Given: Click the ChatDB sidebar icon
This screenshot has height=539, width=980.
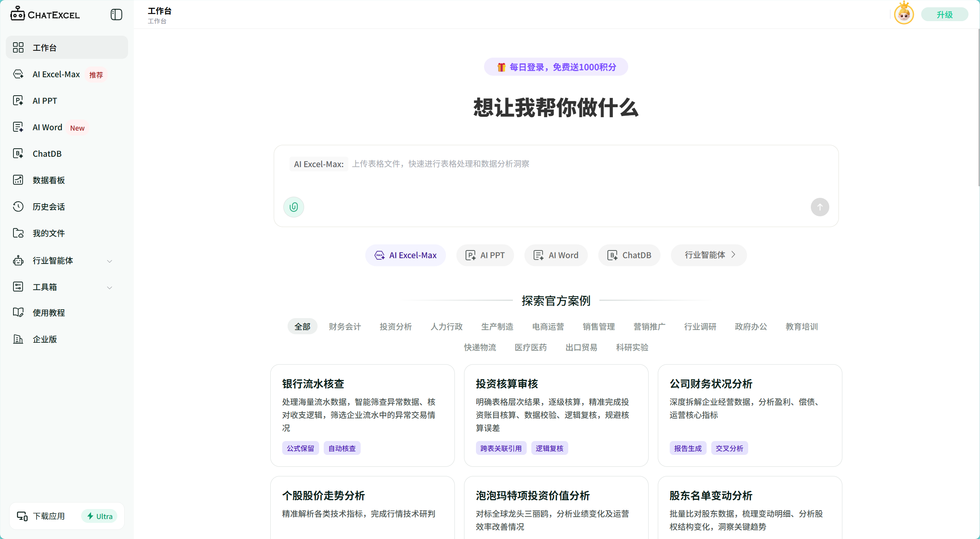Looking at the screenshot, I should click(x=18, y=154).
